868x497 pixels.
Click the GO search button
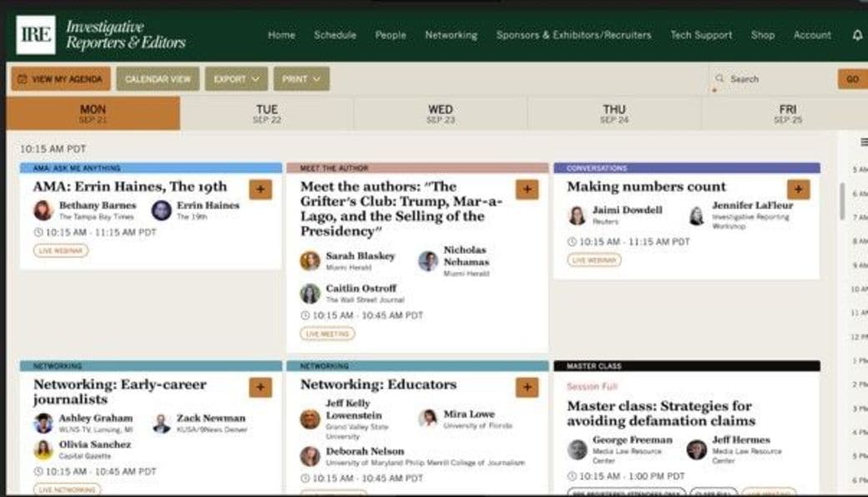coord(852,79)
